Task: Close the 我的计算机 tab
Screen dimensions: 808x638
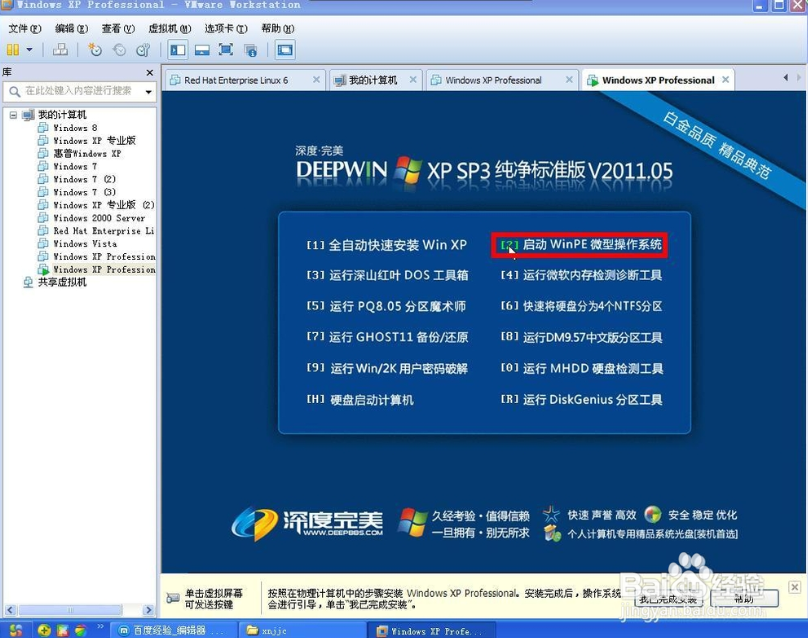Action: click(x=413, y=80)
